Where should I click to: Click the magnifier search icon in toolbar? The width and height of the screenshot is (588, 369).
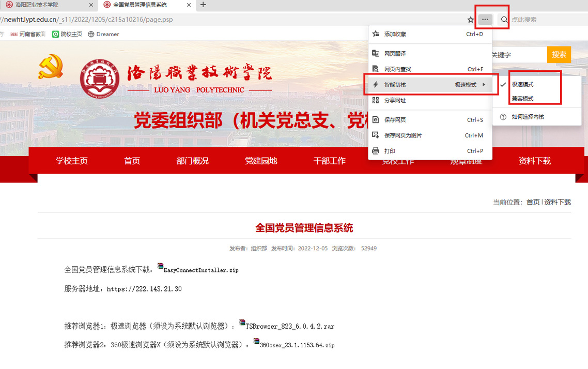(x=504, y=20)
